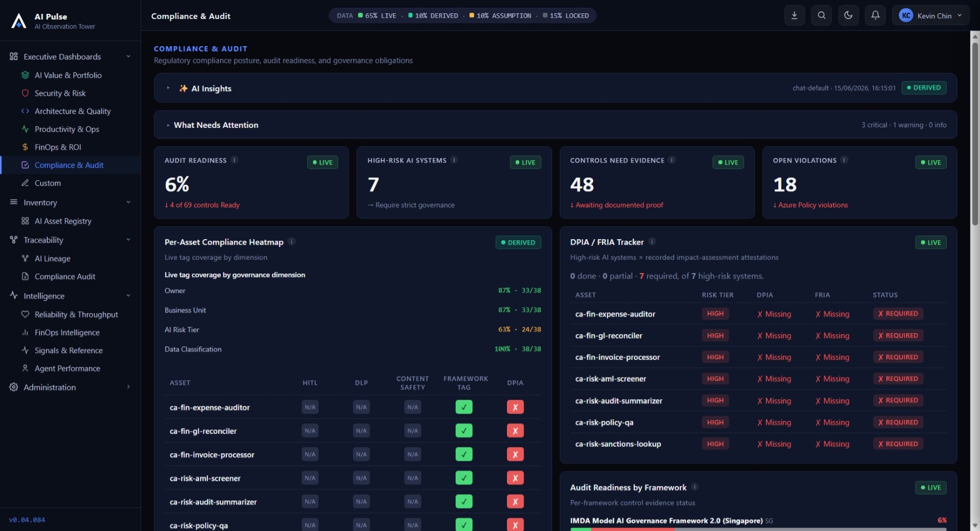Open the search icon in header
This screenshot has height=531, width=980.
(x=821, y=16)
